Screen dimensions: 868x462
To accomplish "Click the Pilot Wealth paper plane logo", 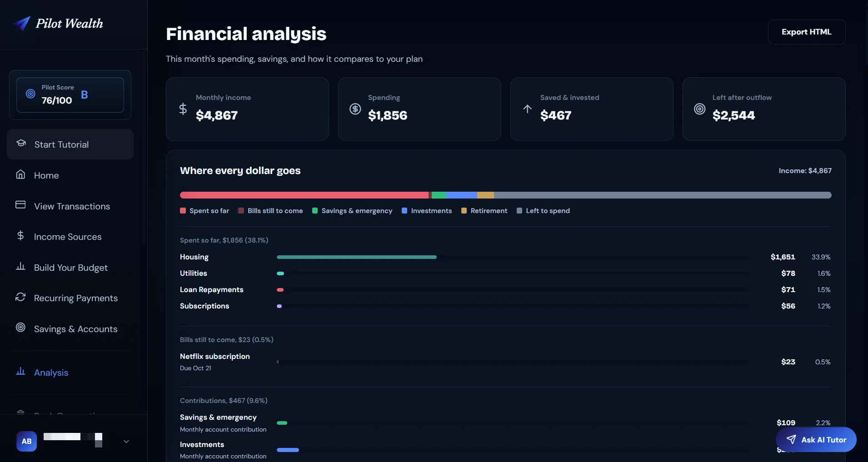I will [x=22, y=24].
